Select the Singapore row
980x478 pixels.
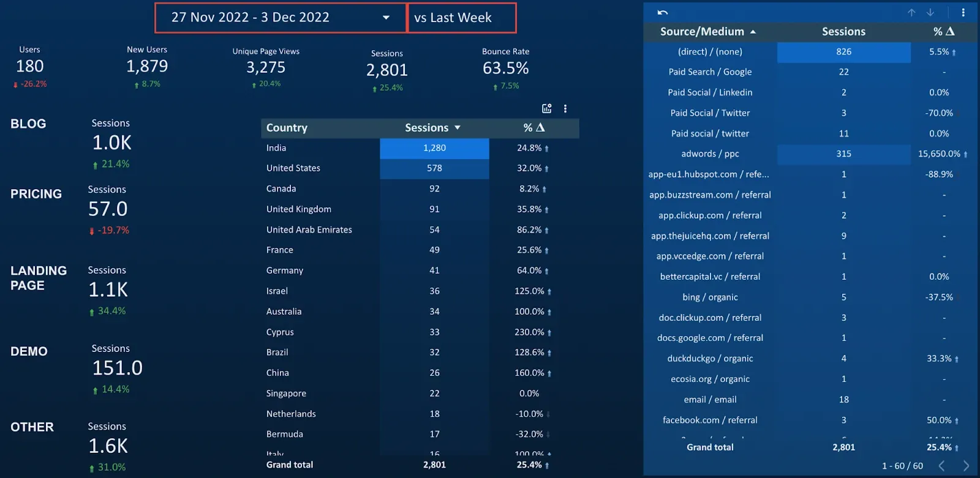420,394
